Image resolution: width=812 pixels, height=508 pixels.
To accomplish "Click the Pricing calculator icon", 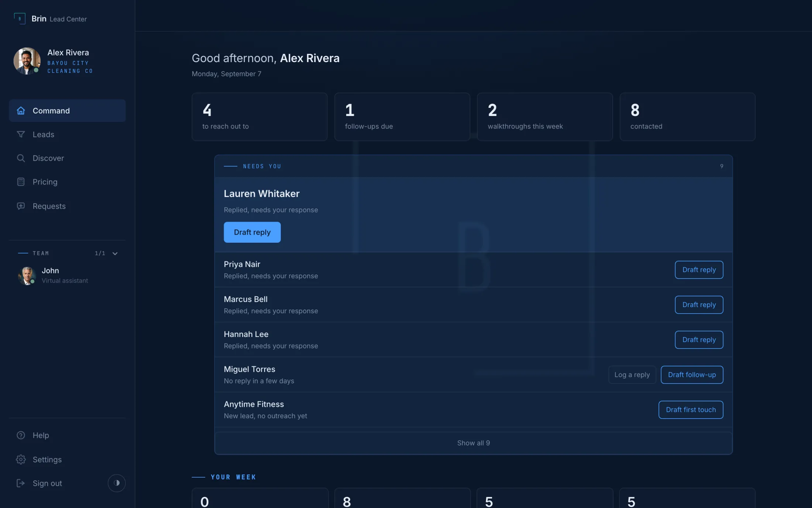I will (21, 182).
